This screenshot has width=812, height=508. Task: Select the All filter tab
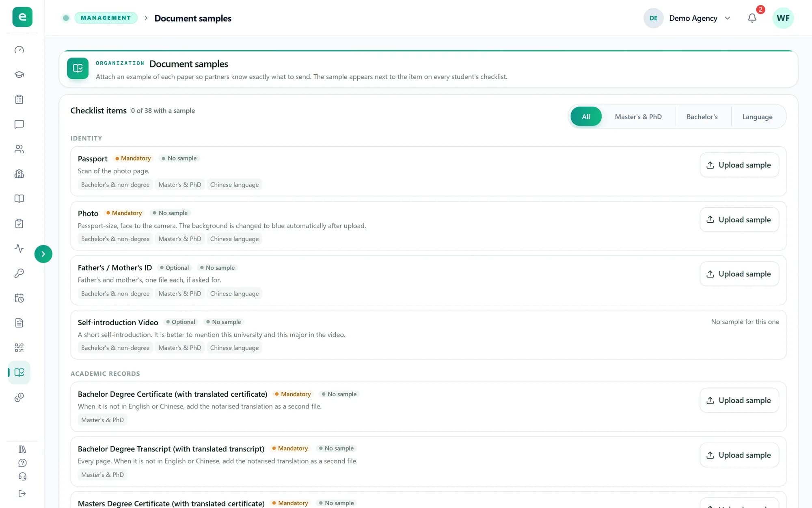[586, 117]
